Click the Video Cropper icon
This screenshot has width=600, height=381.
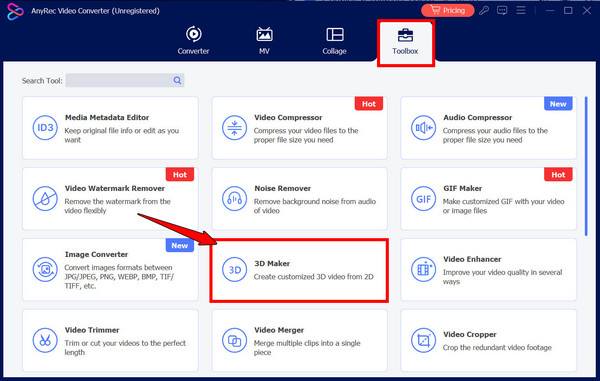[423, 340]
